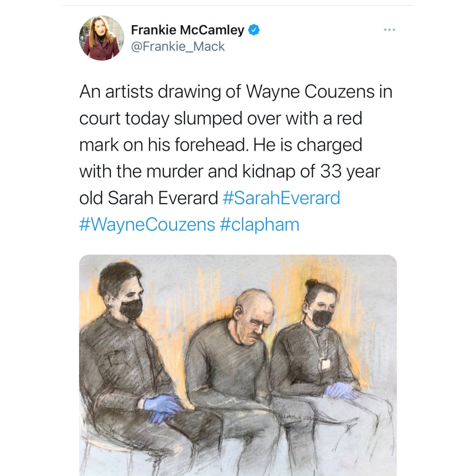Follow the #SarahEverard hashtag
Screen dimensions: 476x476
coord(281,198)
